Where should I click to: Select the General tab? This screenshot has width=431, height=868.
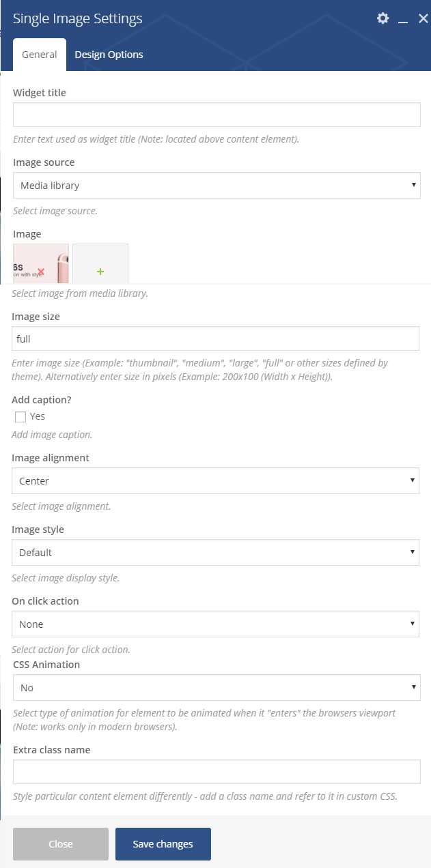[40, 55]
